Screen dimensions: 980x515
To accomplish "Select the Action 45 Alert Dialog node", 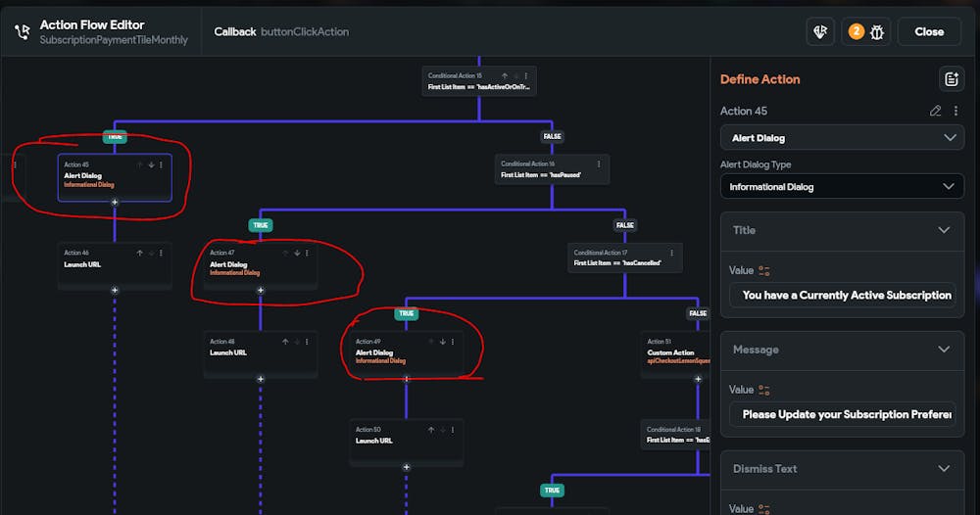I will click(x=115, y=178).
